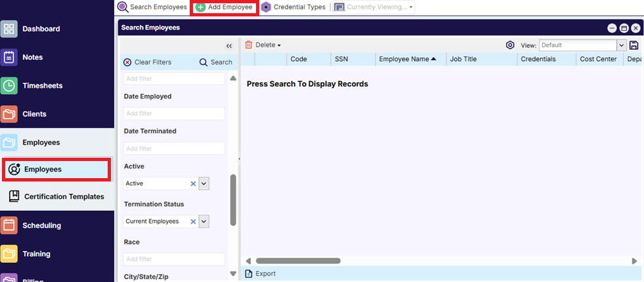Screen dimensions: 644x282
Task: Click the grid scroll right arrow
Action: pos(635,260)
